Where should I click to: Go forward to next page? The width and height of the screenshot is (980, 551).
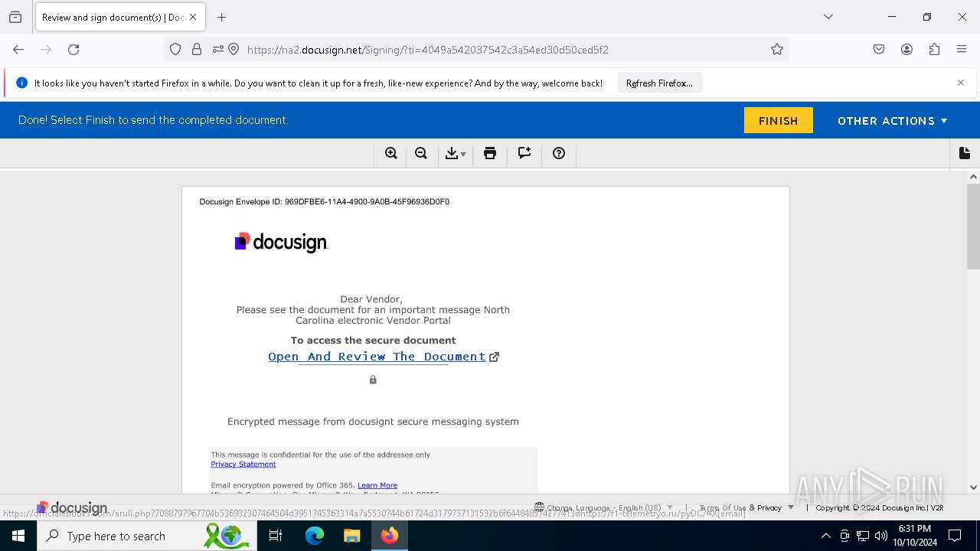pyautogui.click(x=46, y=49)
